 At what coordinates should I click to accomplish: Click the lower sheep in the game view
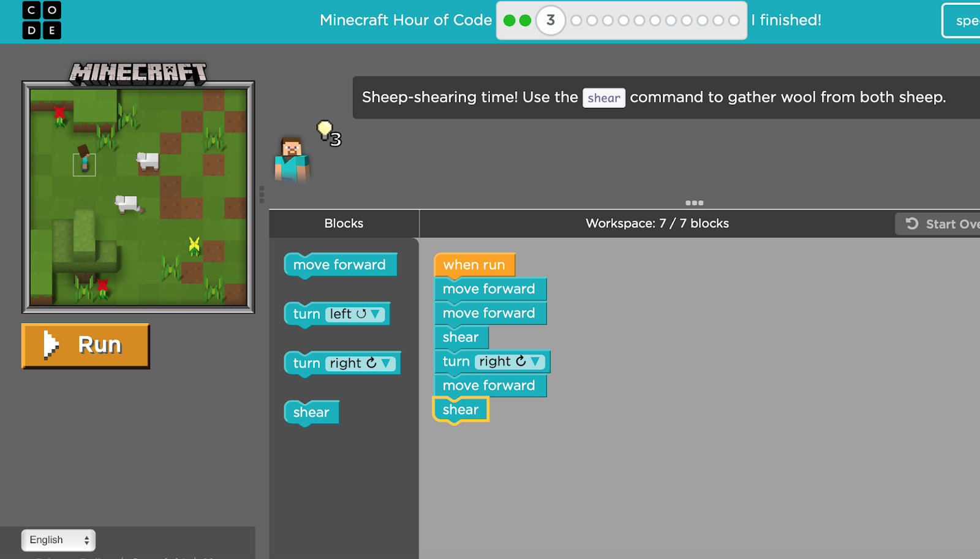pyautogui.click(x=129, y=203)
